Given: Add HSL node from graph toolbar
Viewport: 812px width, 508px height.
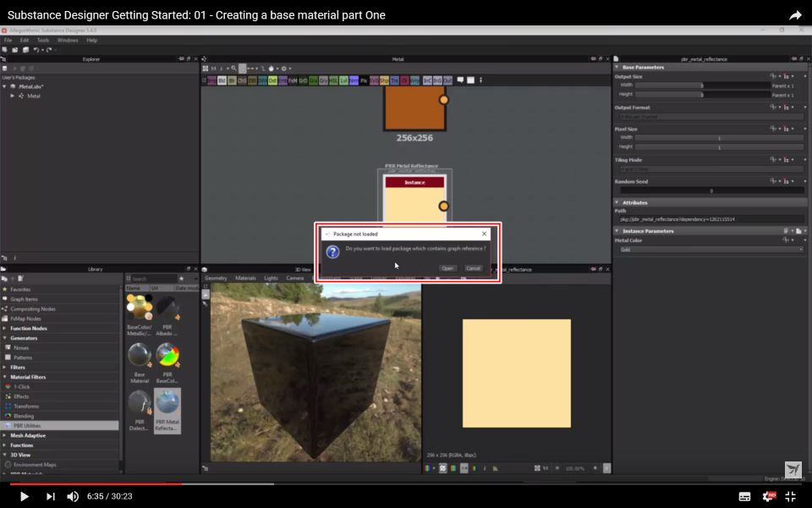Looking at the screenshot, I should pyautogui.click(x=333, y=81).
